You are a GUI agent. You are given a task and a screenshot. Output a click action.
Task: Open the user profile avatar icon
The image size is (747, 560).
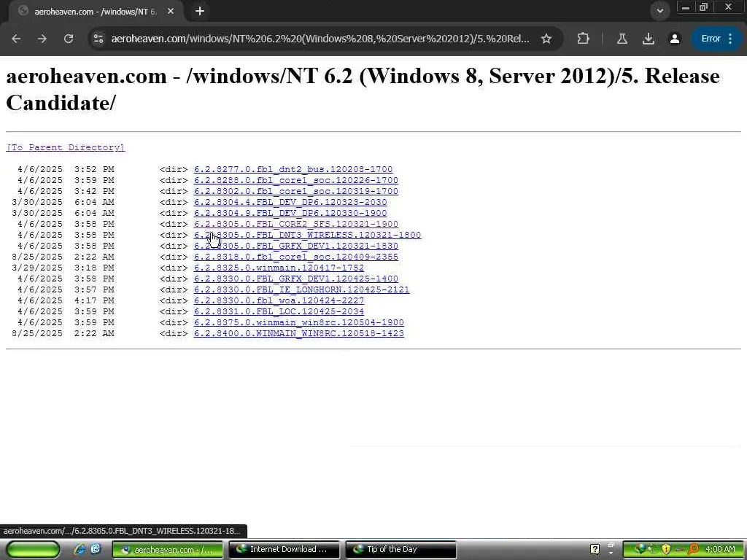pyautogui.click(x=675, y=39)
